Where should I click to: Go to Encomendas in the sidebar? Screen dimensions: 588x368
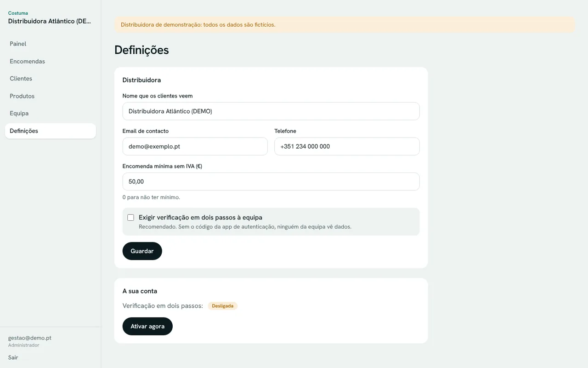51,61
